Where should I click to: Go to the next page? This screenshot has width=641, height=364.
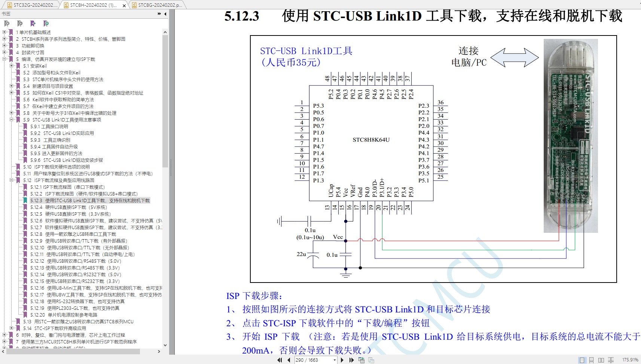point(342,360)
